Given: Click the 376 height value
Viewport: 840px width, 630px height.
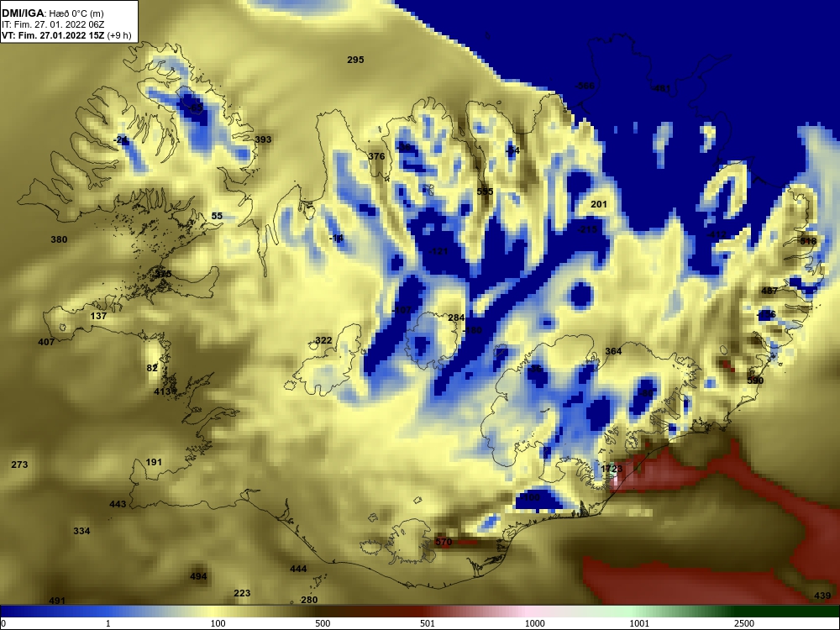Looking at the screenshot, I should point(376,156).
